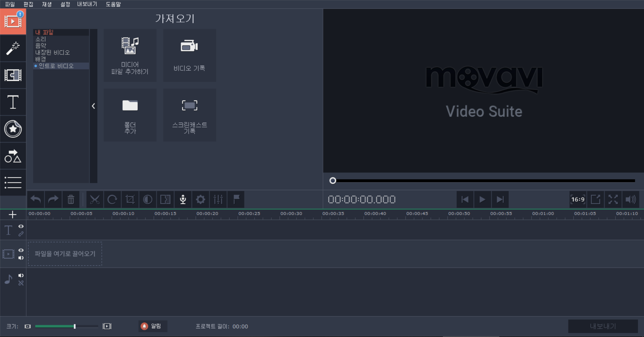Image resolution: width=644 pixels, height=337 pixels.
Task: Enter fullscreen preview mode
Action: coord(613,200)
